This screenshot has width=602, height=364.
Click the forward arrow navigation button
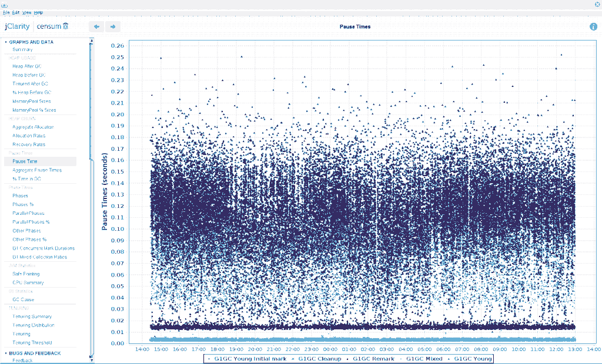coord(112,26)
